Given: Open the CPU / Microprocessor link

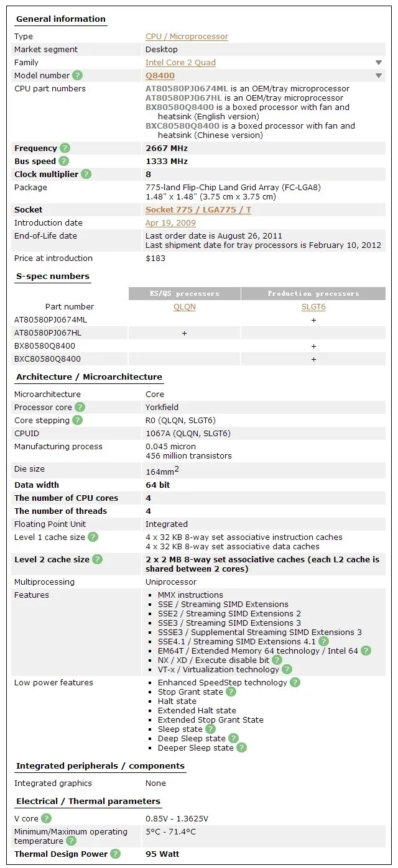Looking at the screenshot, I should [x=187, y=37].
